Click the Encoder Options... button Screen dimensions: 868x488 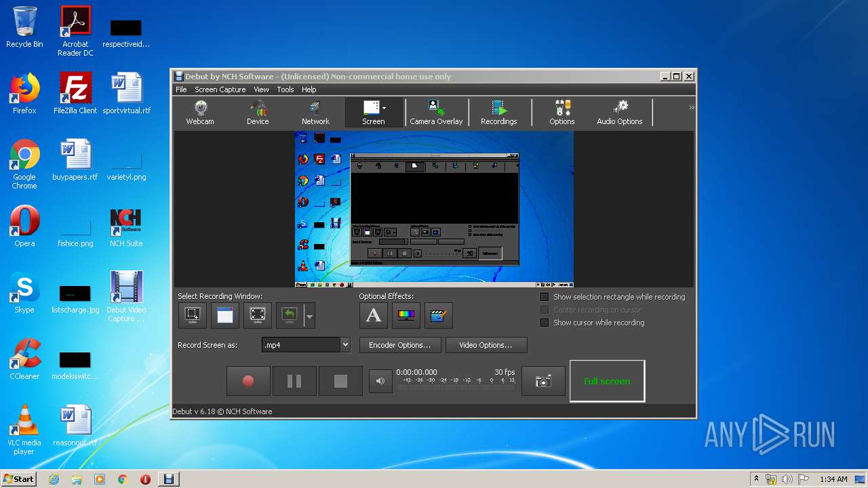[399, 345]
